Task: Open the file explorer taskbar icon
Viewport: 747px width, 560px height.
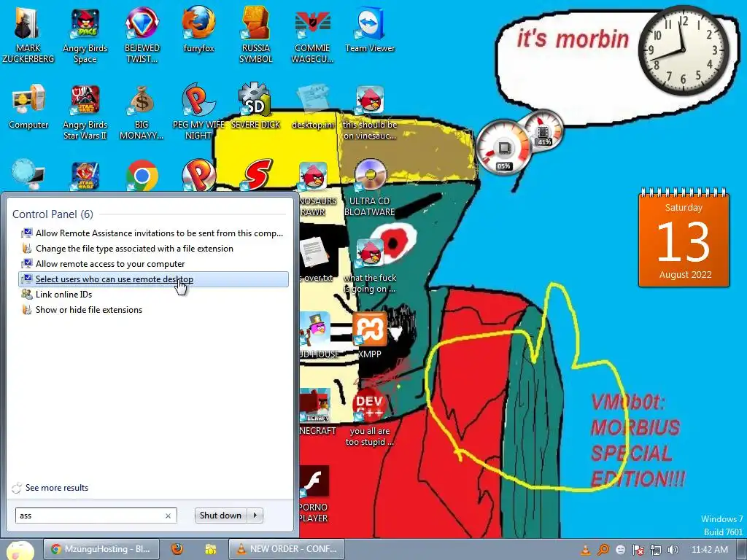Action: (x=211, y=549)
